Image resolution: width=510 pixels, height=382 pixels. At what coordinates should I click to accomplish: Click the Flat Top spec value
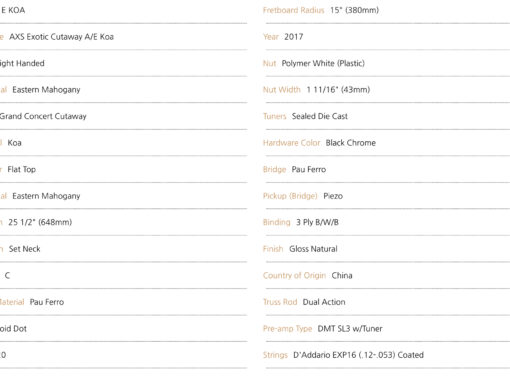(22, 169)
